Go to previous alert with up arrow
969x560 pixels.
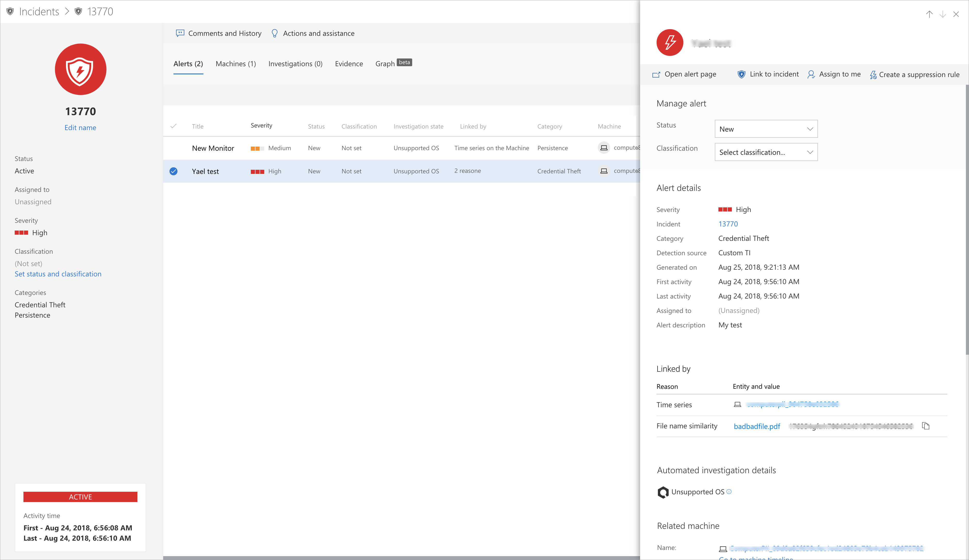click(929, 14)
